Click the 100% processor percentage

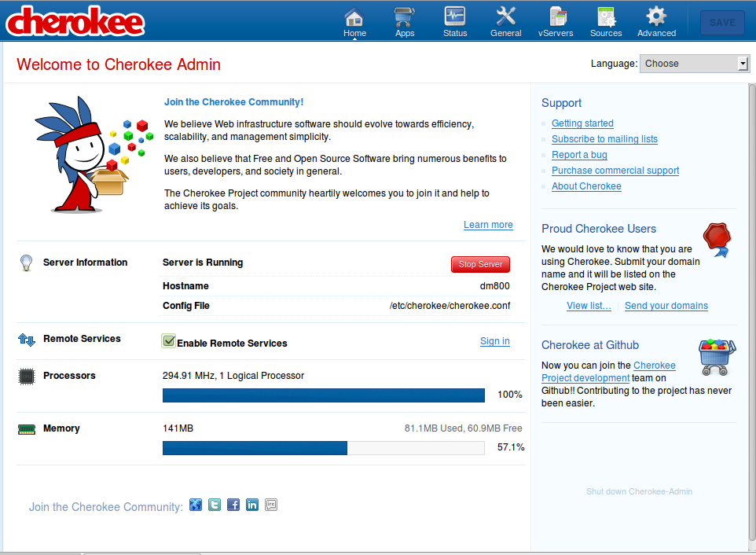click(x=509, y=395)
